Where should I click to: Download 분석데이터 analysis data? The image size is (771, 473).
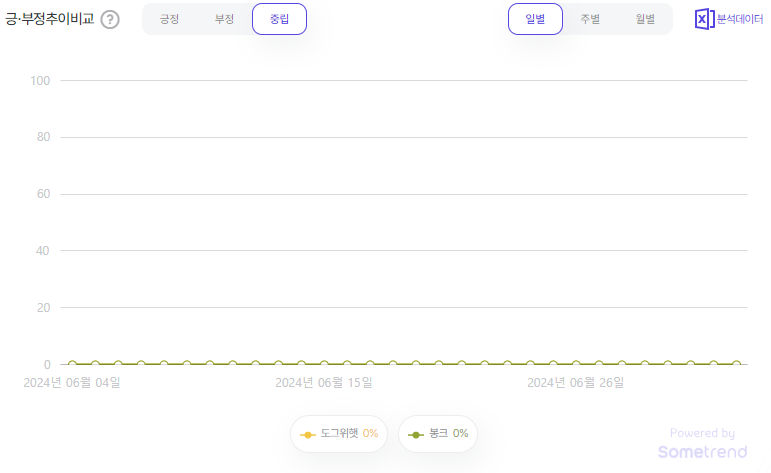[x=729, y=19]
